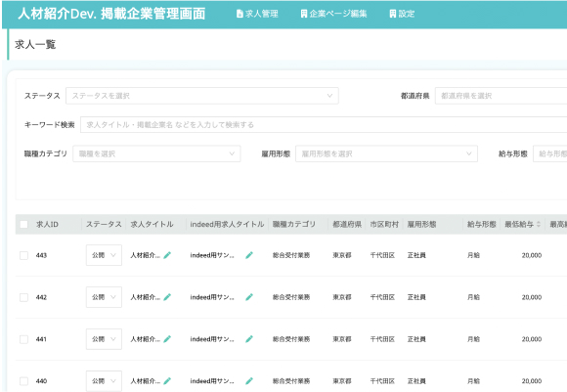Sort by the 最低給与 column arrows
567x392 pixels.
click(538, 224)
